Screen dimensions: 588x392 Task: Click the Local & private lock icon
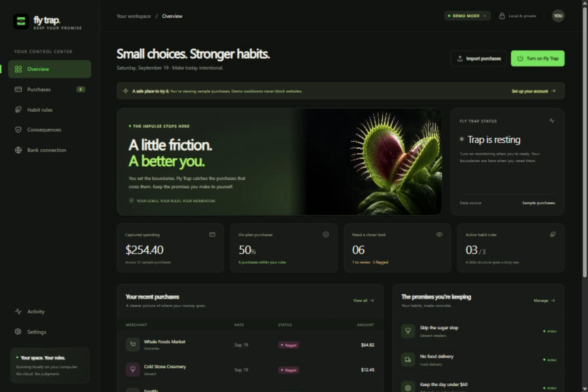pos(502,16)
